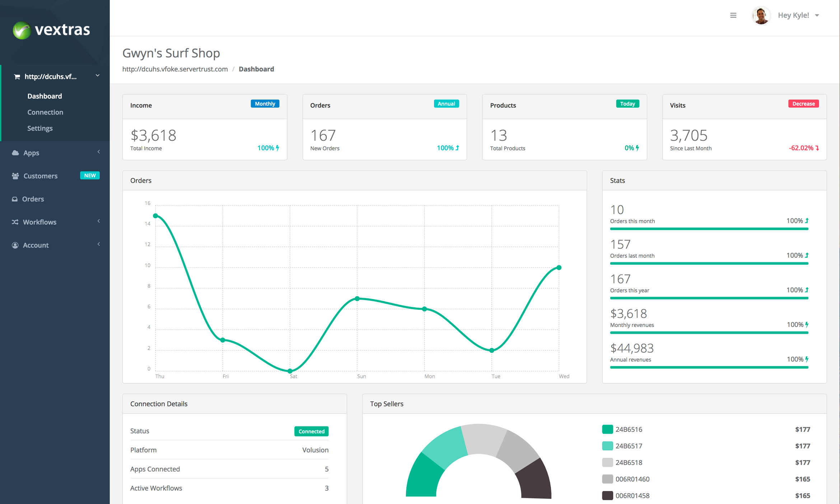Click the Orders inbox icon in sidebar
The height and width of the screenshot is (504, 840).
click(x=15, y=199)
